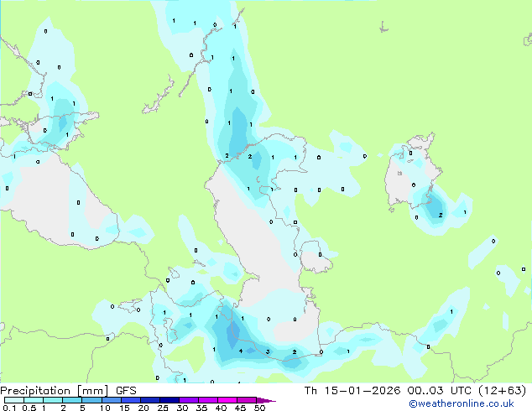Select the 5–10 mm legend color swatch
532x411 pixels.
coord(91,400)
